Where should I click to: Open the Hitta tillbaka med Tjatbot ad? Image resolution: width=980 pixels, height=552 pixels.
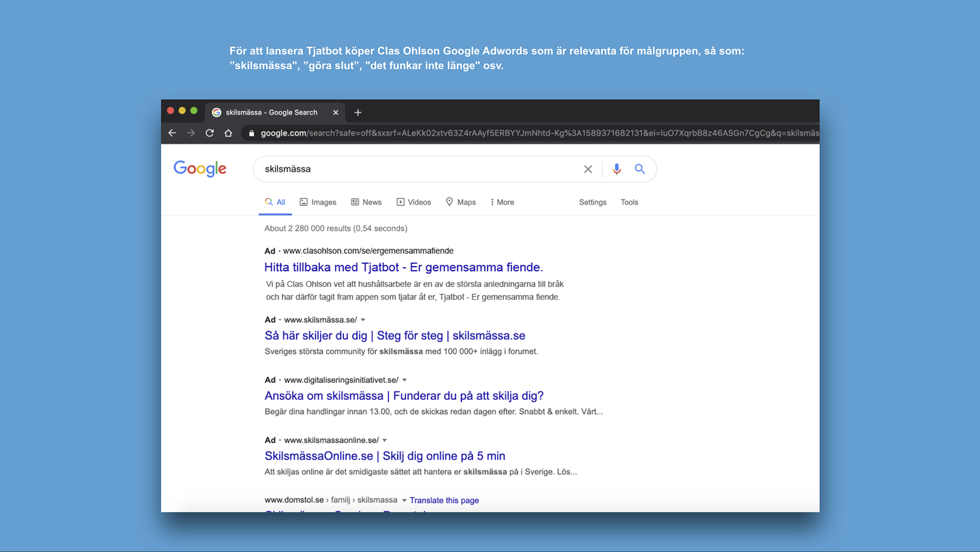[x=404, y=267]
